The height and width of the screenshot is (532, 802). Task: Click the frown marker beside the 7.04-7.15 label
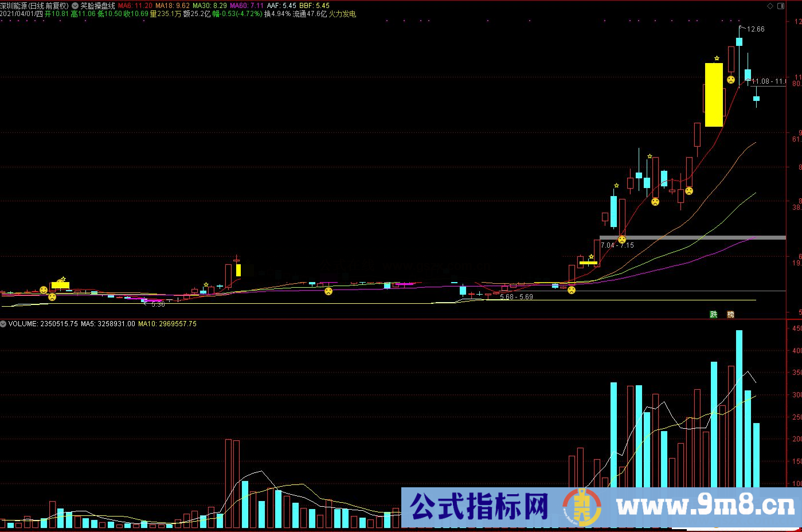622,239
